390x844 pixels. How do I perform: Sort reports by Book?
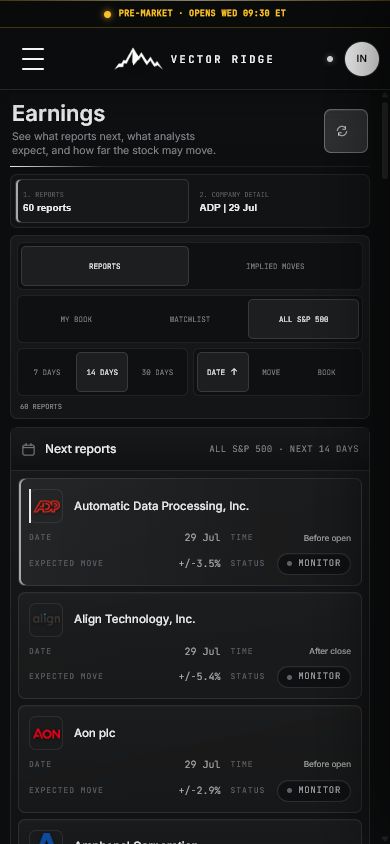tap(327, 372)
